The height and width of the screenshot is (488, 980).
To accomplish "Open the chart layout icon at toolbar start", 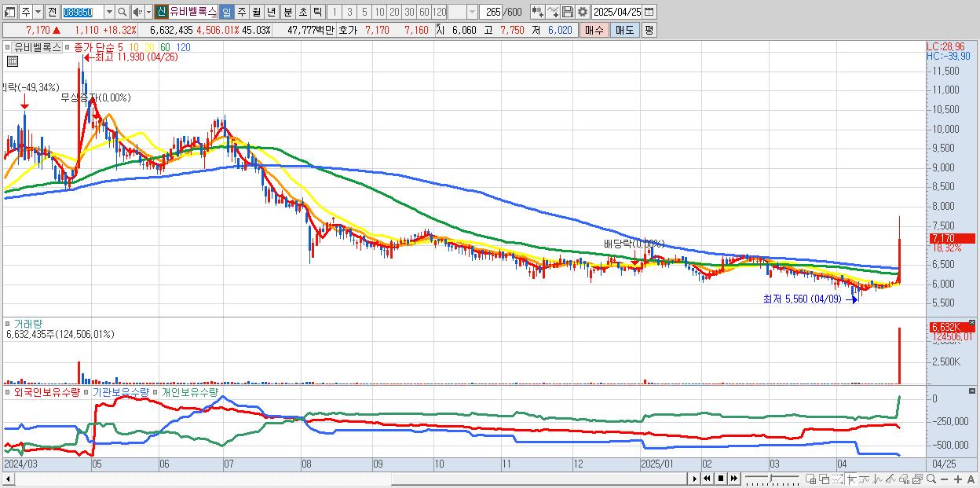I will [x=9, y=12].
